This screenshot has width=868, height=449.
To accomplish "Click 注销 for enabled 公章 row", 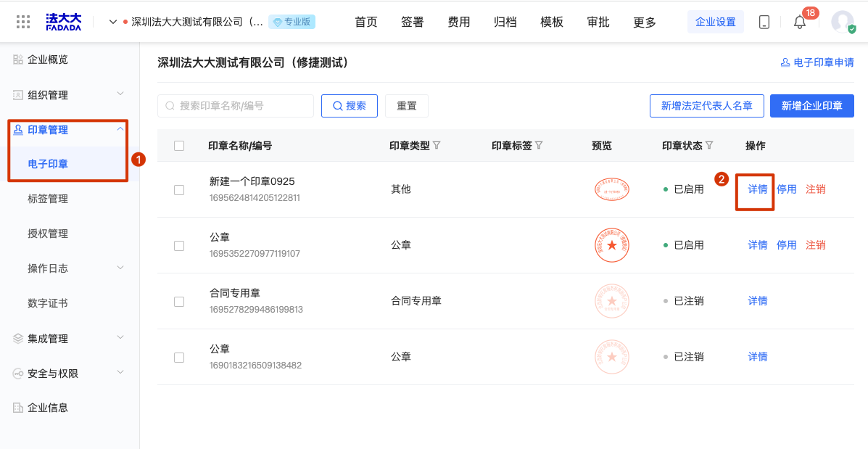I will tap(815, 245).
